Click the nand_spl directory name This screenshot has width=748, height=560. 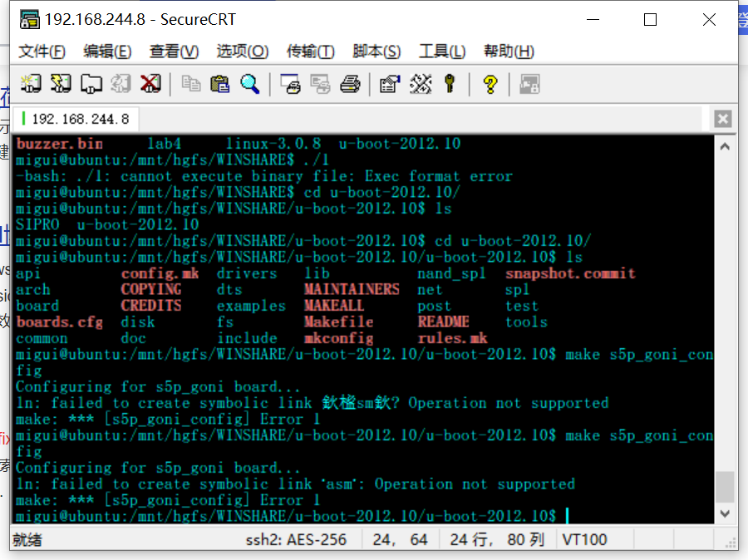coord(451,273)
